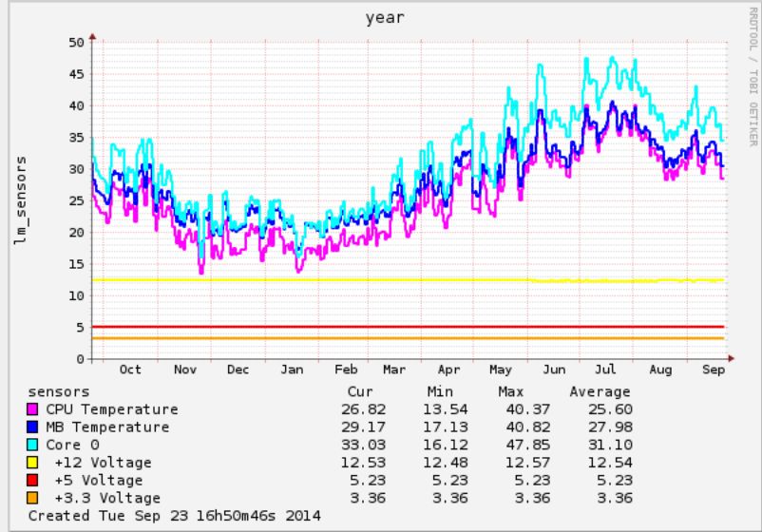Click +12 Voltage maximum value 12.57

[527, 463]
